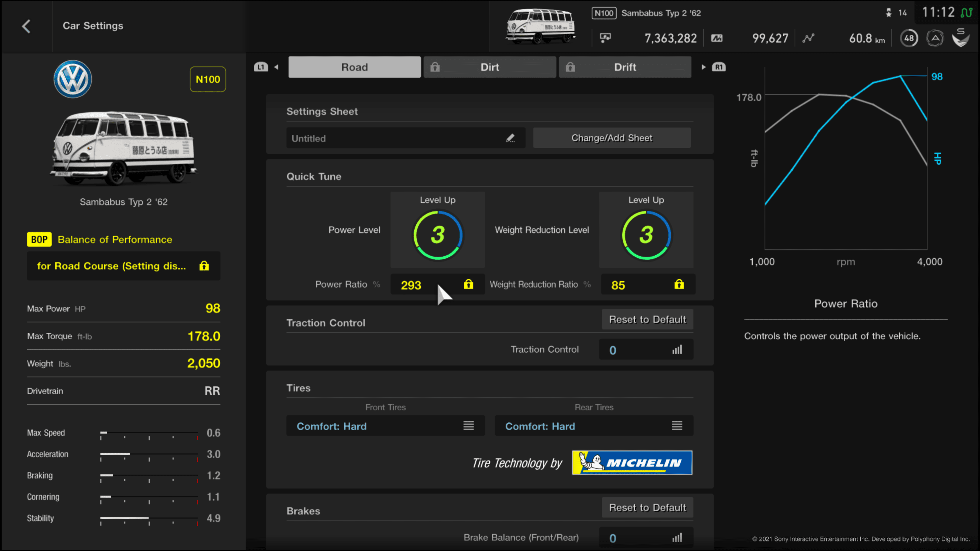Toggle the Road Course lock setting
The image size is (980, 551).
[205, 266]
